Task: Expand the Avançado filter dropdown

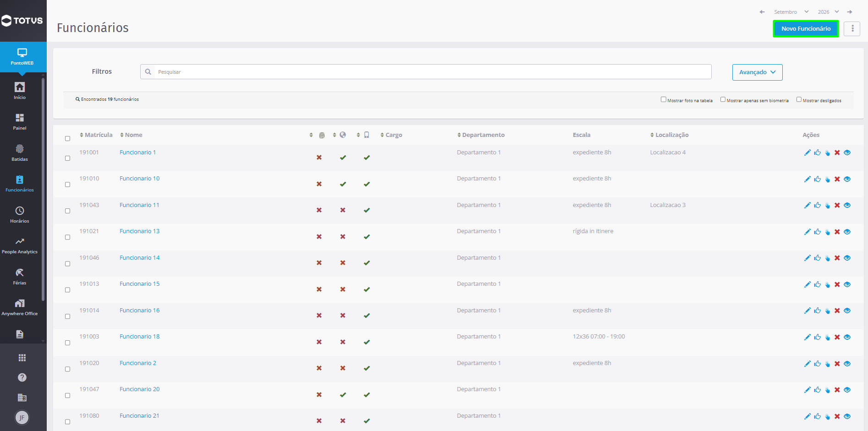Action: click(757, 72)
